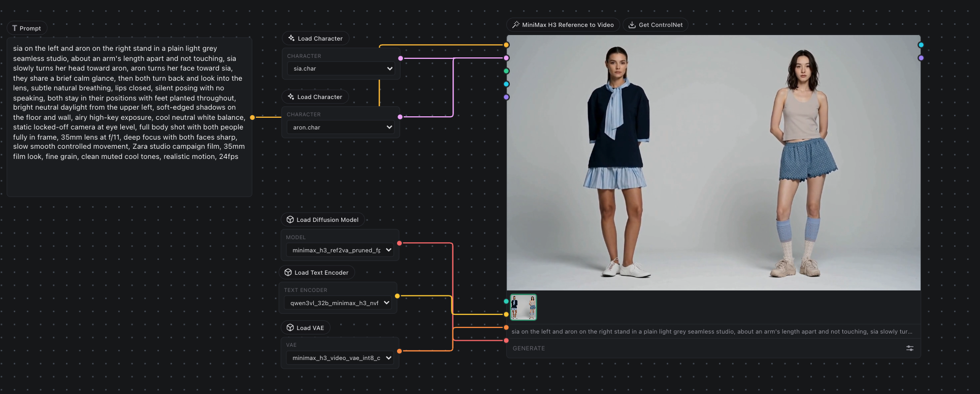Click the Load Text Encoder cube icon

tap(288, 272)
